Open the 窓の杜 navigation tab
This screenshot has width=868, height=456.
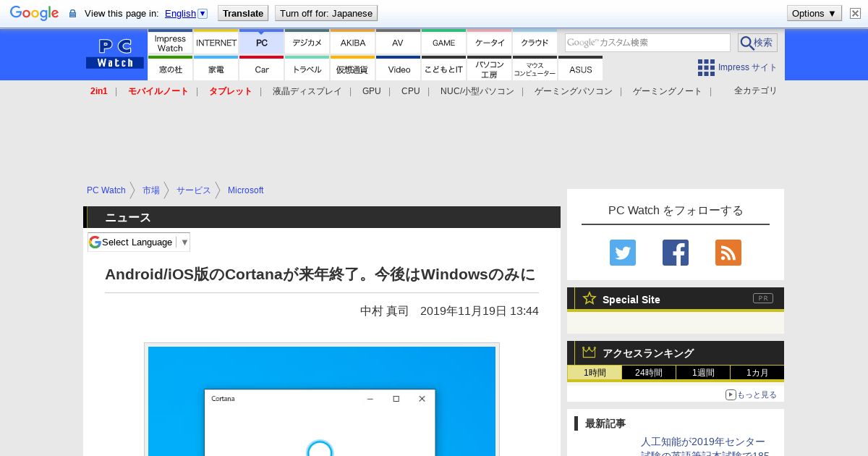click(170, 69)
